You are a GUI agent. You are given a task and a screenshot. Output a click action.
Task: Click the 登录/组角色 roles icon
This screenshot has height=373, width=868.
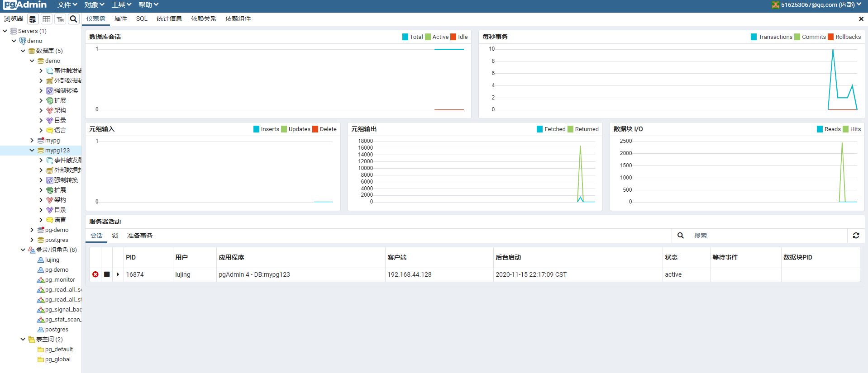(x=32, y=250)
